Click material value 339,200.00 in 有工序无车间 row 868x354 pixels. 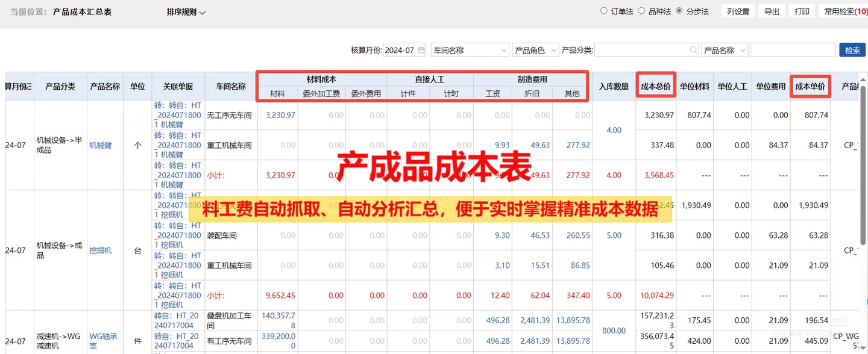click(x=278, y=341)
